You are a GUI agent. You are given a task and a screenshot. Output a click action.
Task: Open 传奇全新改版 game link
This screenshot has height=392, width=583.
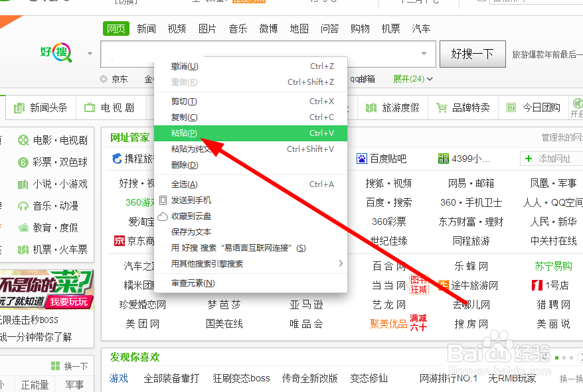coord(309,378)
